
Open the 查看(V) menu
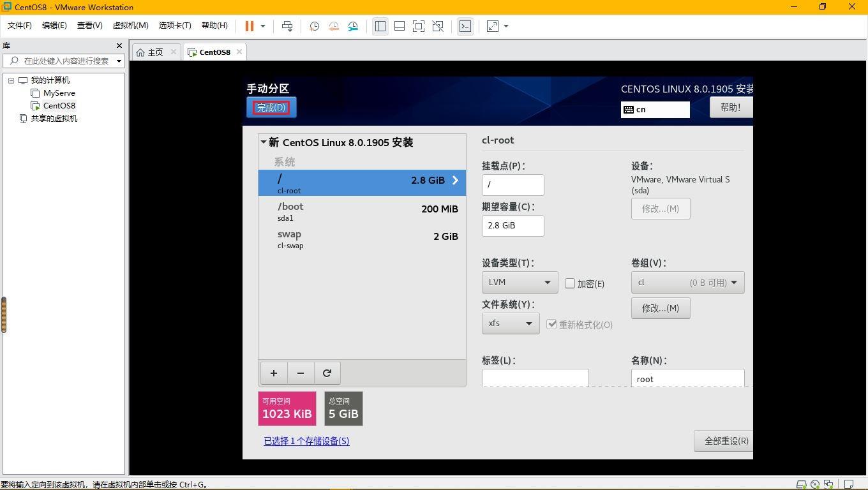tap(89, 26)
